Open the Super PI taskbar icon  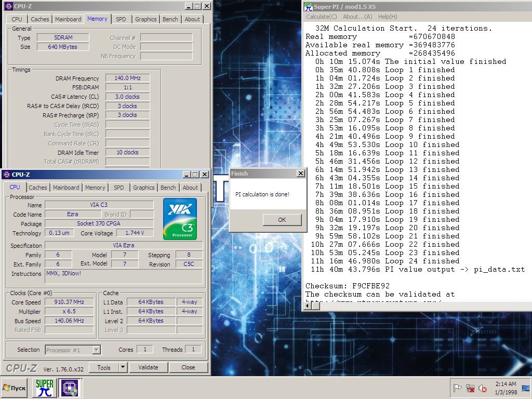click(45, 388)
